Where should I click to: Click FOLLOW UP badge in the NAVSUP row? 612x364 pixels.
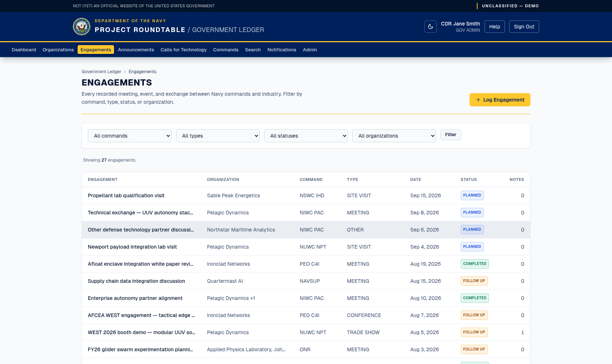pyautogui.click(x=474, y=281)
